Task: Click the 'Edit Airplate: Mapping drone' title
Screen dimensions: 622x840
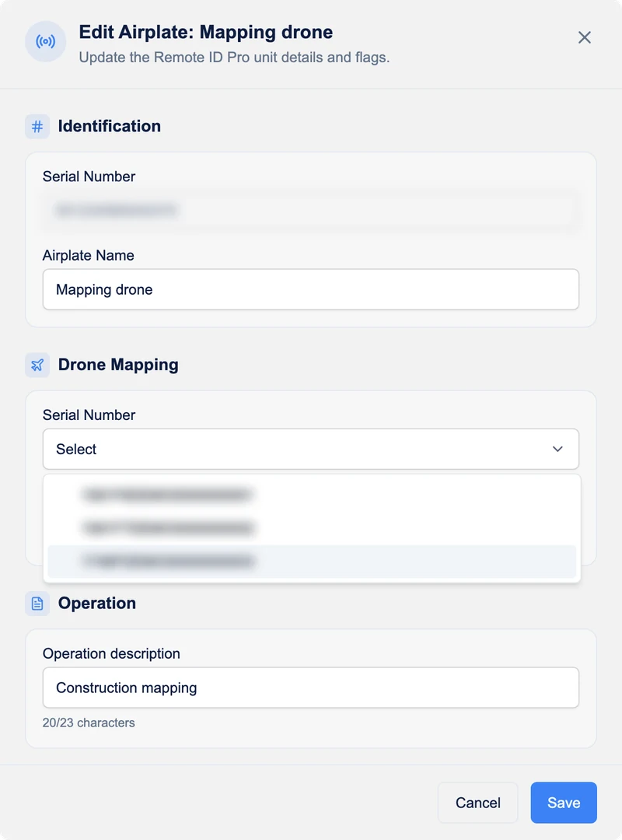Action: coord(206,32)
